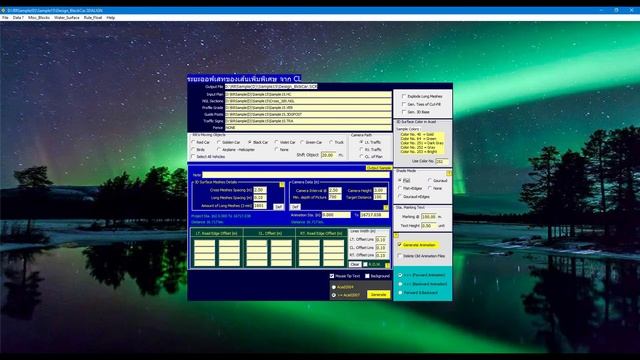Open the Data 7 menu
Viewport: 640px width, 360px height.
click(18, 18)
